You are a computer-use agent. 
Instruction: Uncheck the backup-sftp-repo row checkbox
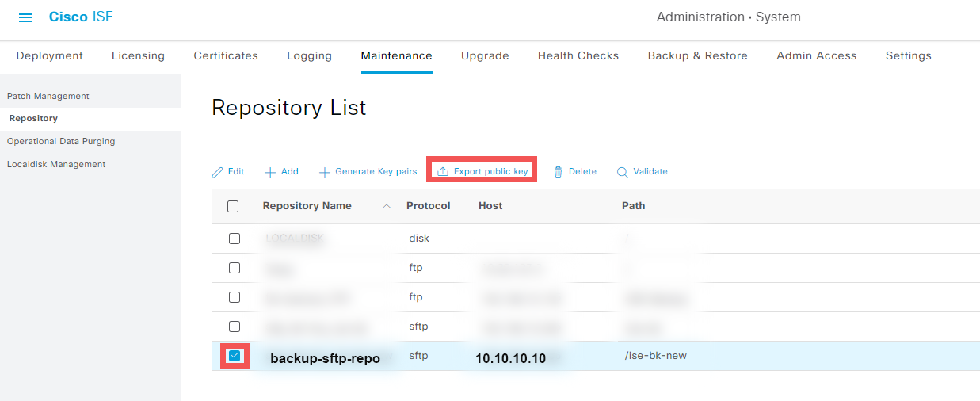235,356
